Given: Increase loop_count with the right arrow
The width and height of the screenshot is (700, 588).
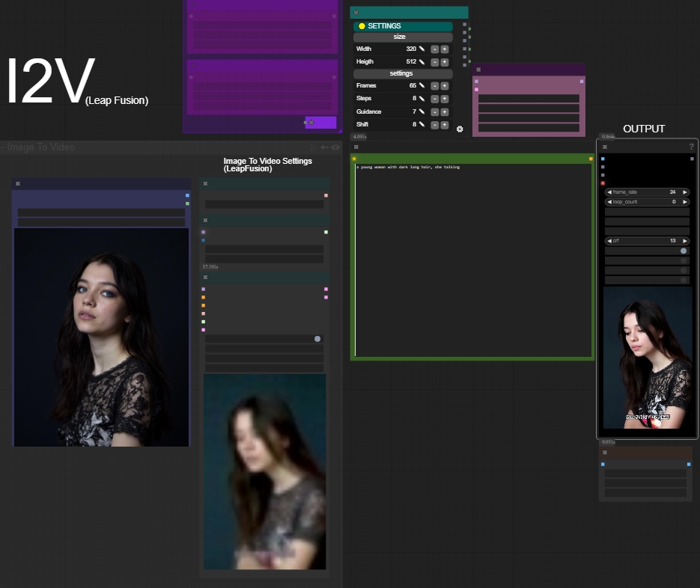Looking at the screenshot, I should [685, 202].
